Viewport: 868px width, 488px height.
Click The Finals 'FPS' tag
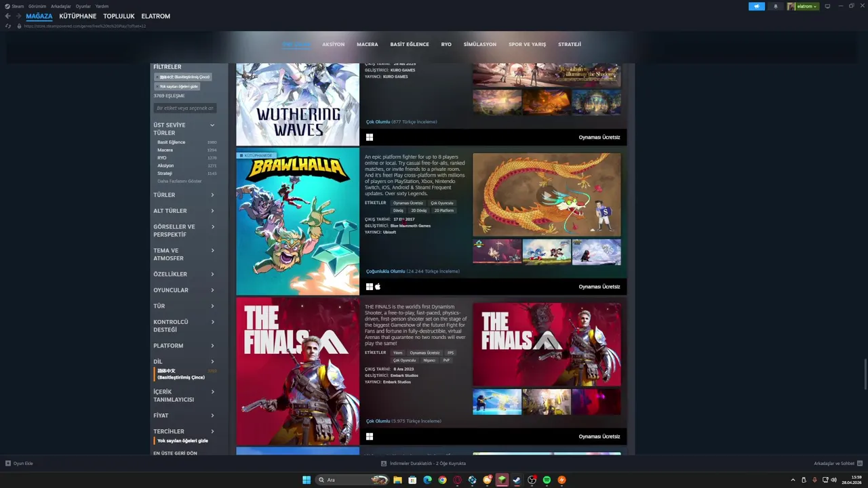pyautogui.click(x=450, y=352)
